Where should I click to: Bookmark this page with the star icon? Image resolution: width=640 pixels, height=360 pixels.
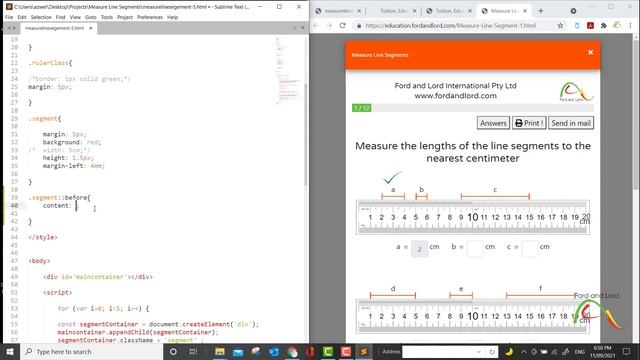point(560,25)
